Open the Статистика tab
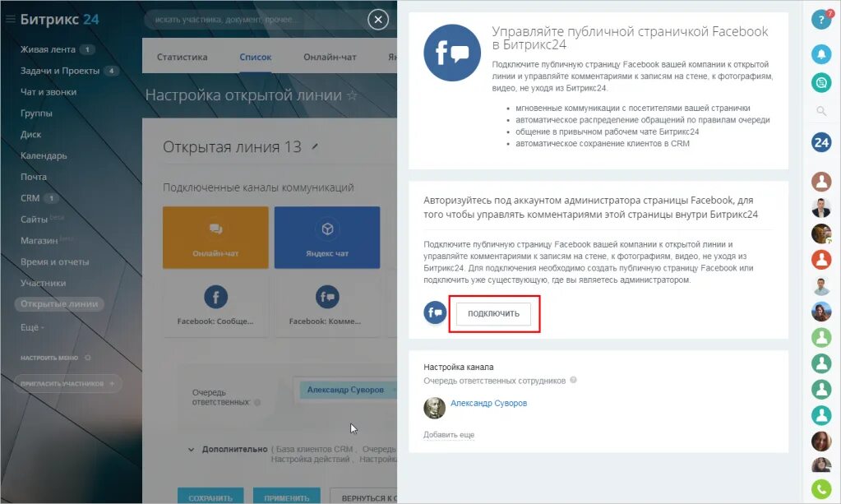Screen dimensions: 841x504 coord(182,57)
